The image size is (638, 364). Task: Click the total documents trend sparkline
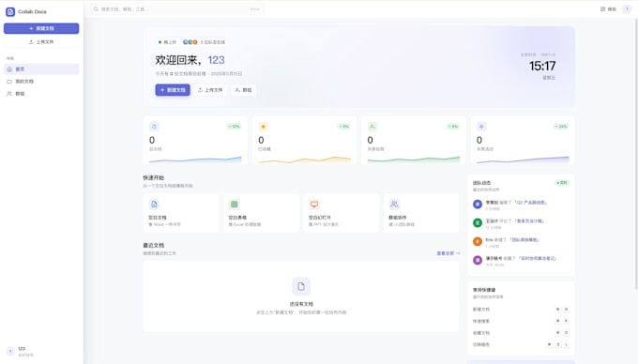click(x=195, y=159)
